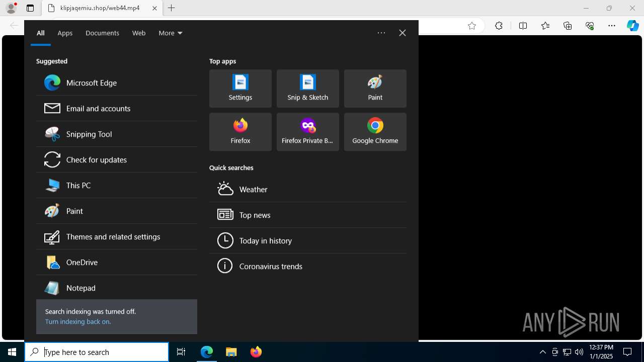
Task: Add page to favorites star in Edge
Action: tap(472, 26)
